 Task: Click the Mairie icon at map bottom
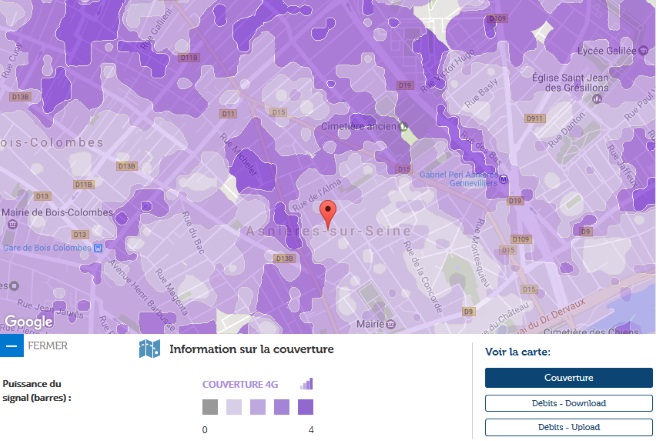click(391, 324)
